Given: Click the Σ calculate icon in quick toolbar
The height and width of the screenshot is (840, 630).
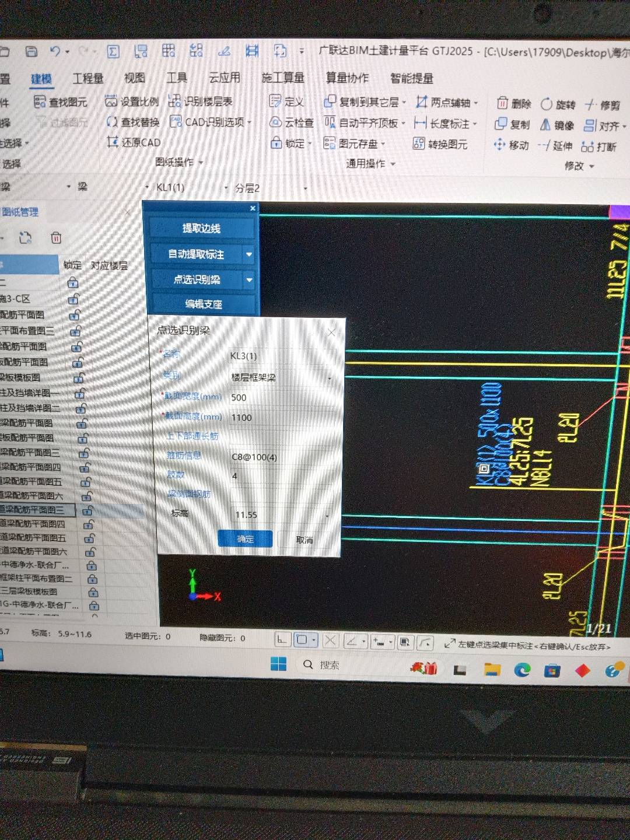Looking at the screenshot, I should pos(113,52).
